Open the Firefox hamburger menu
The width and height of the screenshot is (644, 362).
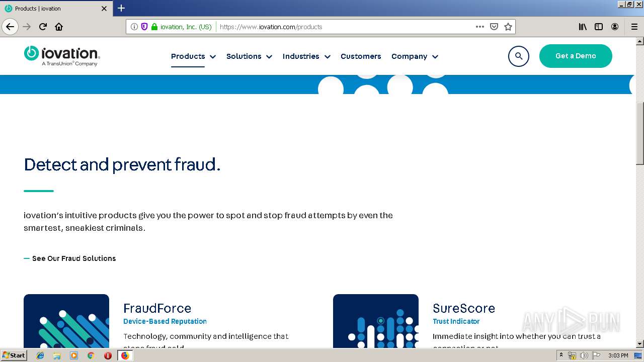[x=634, y=27]
